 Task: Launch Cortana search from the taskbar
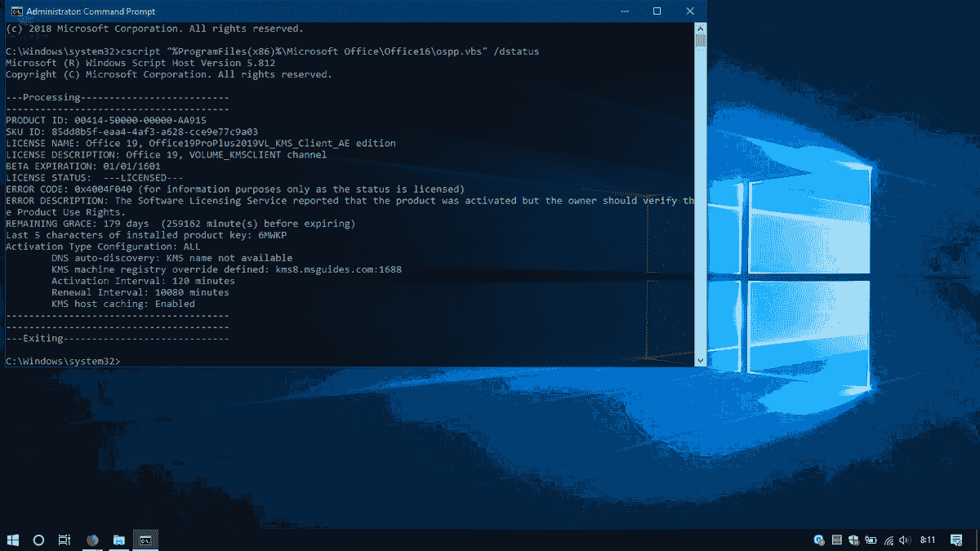[38, 540]
